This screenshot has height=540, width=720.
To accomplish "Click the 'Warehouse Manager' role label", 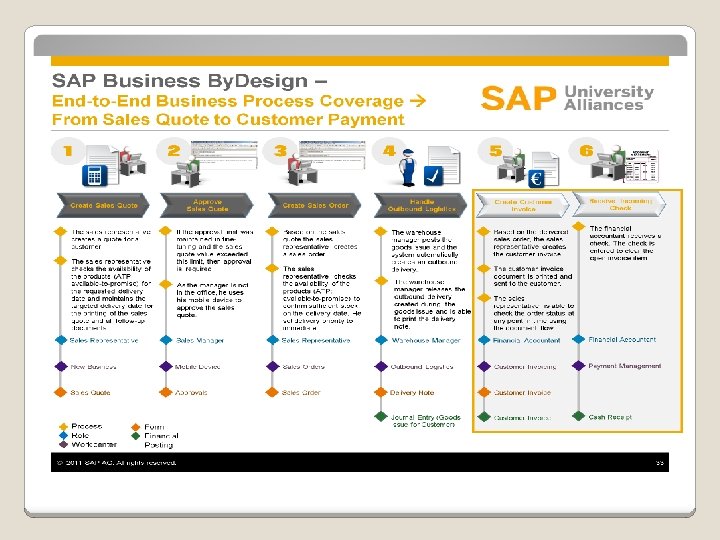I will 426,340.
